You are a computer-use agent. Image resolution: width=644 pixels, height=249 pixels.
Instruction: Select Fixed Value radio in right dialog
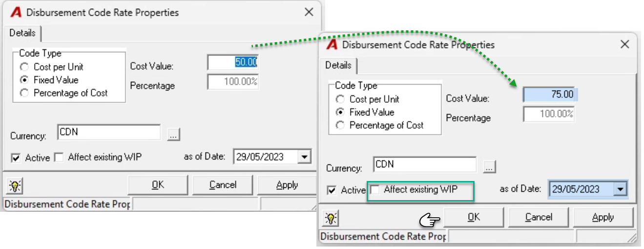tap(340, 112)
